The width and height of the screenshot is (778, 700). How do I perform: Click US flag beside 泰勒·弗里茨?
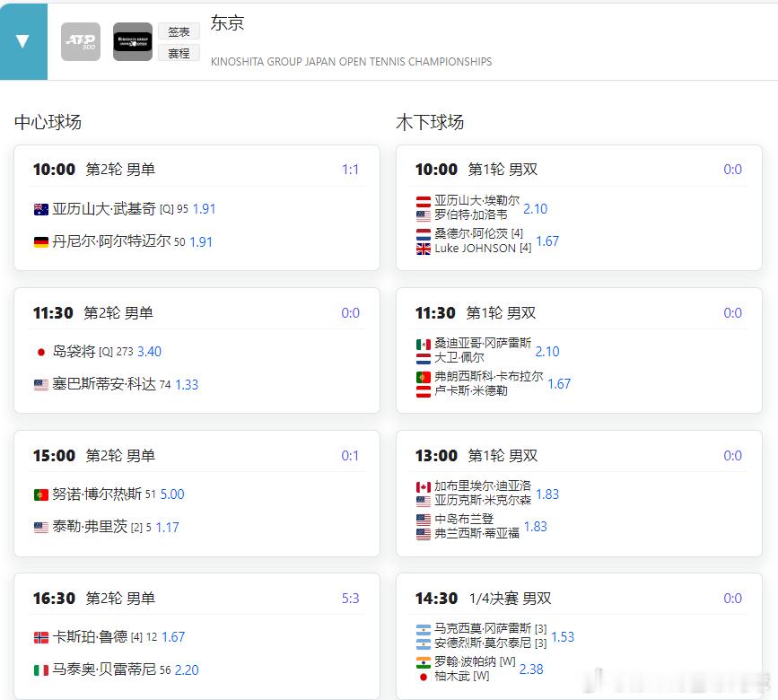[x=40, y=528]
